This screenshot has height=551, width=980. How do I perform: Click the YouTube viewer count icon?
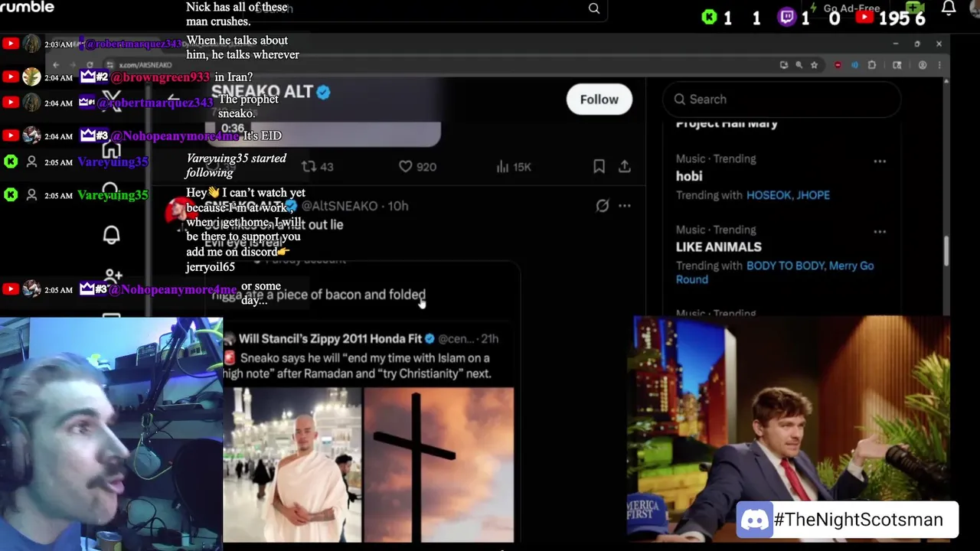pos(864,17)
